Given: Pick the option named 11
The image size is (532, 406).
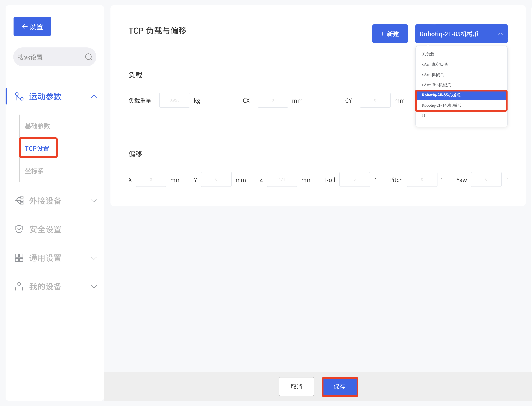Looking at the screenshot, I should (x=461, y=115).
